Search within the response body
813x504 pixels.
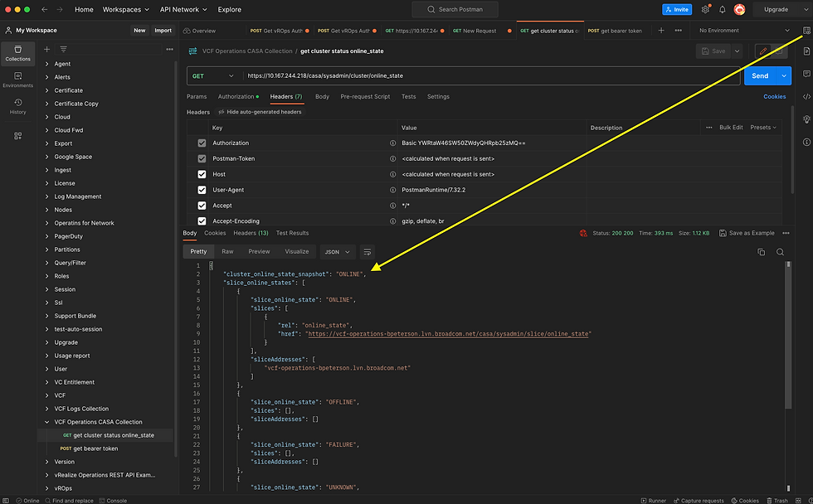780,252
